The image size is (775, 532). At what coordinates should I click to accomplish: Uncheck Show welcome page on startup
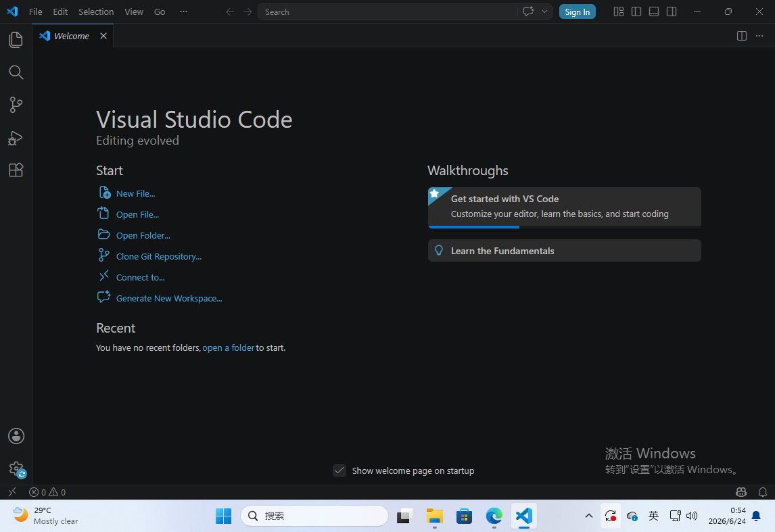(339, 470)
